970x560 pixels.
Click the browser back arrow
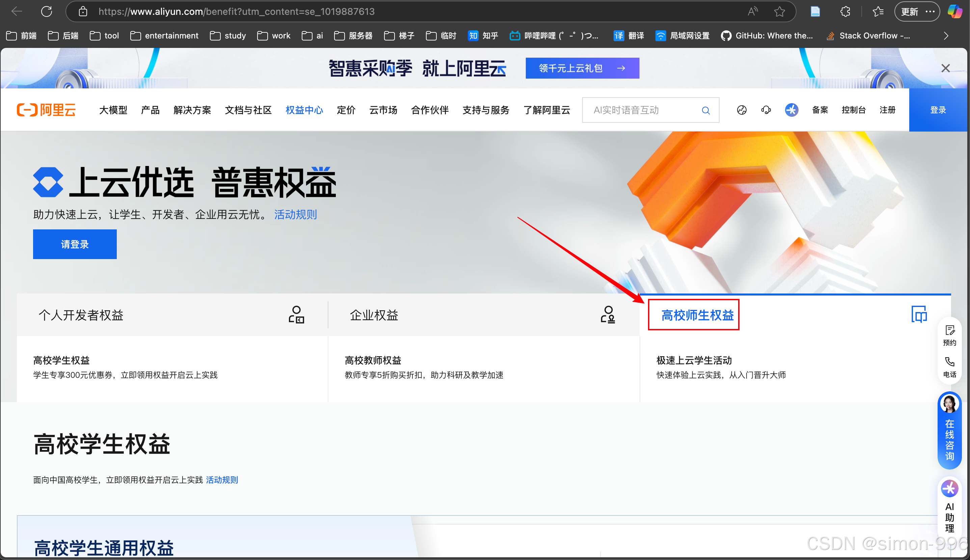tap(17, 11)
